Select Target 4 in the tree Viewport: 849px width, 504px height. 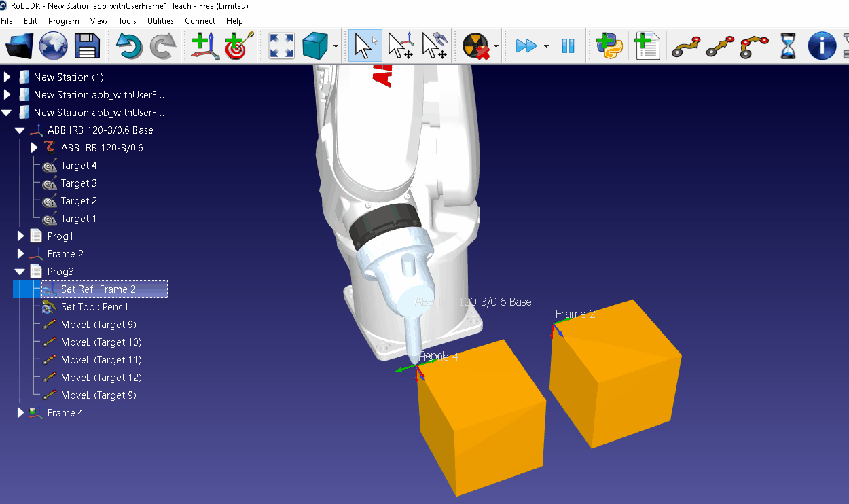[x=79, y=166]
